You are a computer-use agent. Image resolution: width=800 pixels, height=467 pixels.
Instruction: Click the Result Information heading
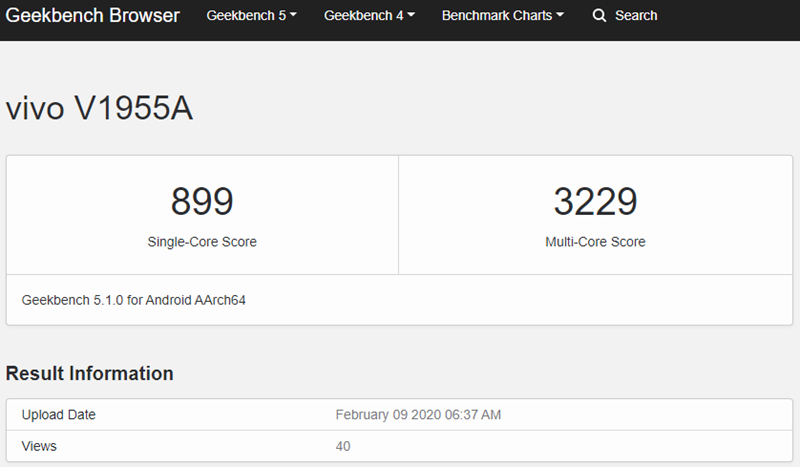point(90,373)
